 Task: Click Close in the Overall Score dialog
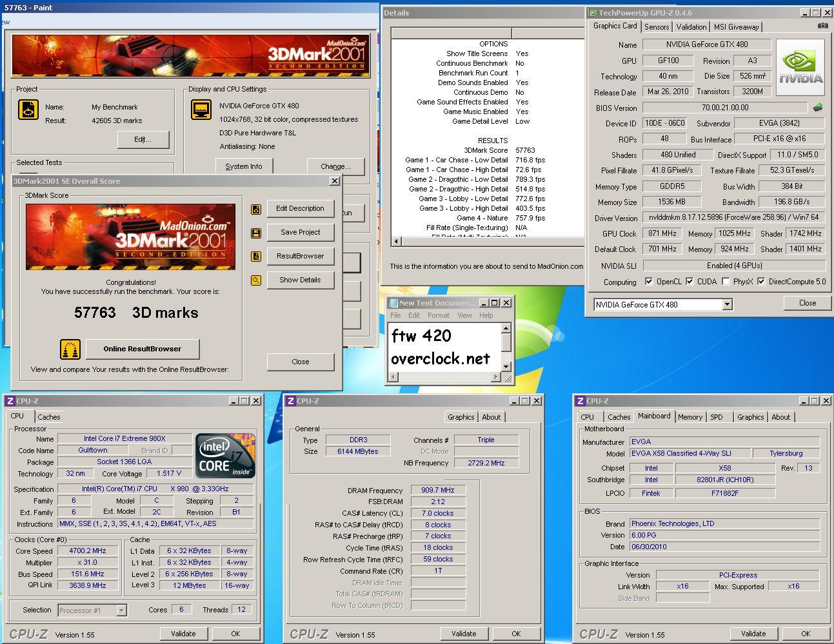[x=301, y=362]
